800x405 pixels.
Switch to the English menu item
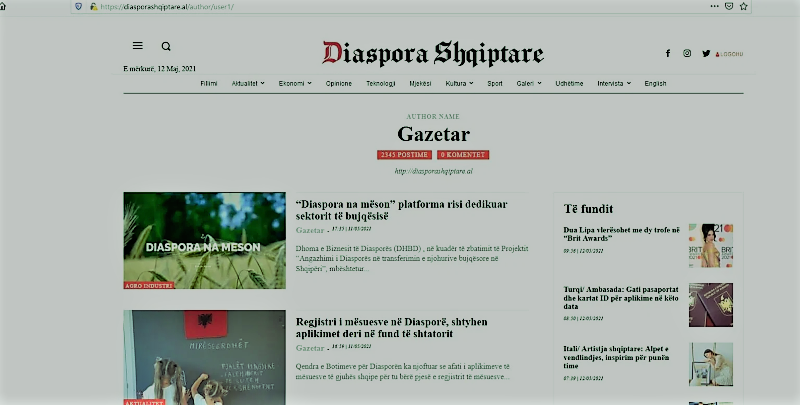click(x=655, y=83)
